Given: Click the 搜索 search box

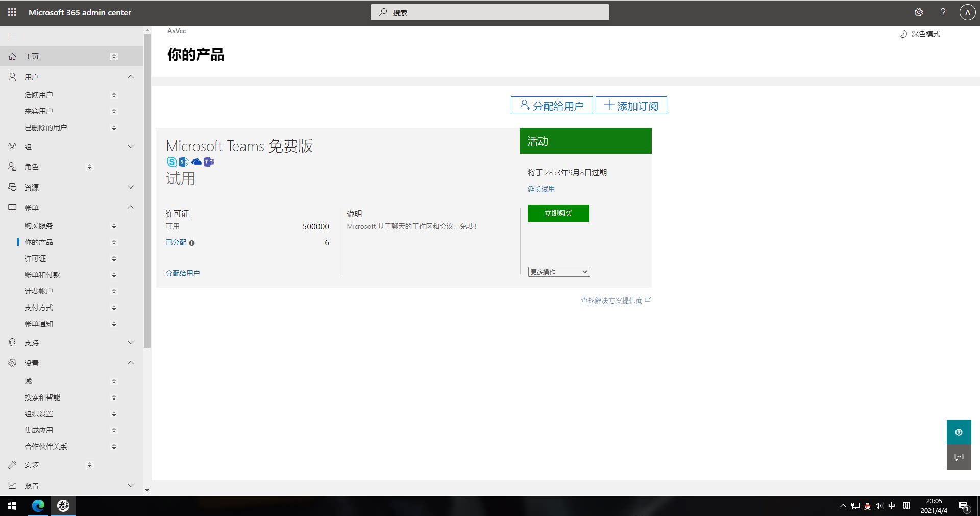Looking at the screenshot, I should (490, 12).
